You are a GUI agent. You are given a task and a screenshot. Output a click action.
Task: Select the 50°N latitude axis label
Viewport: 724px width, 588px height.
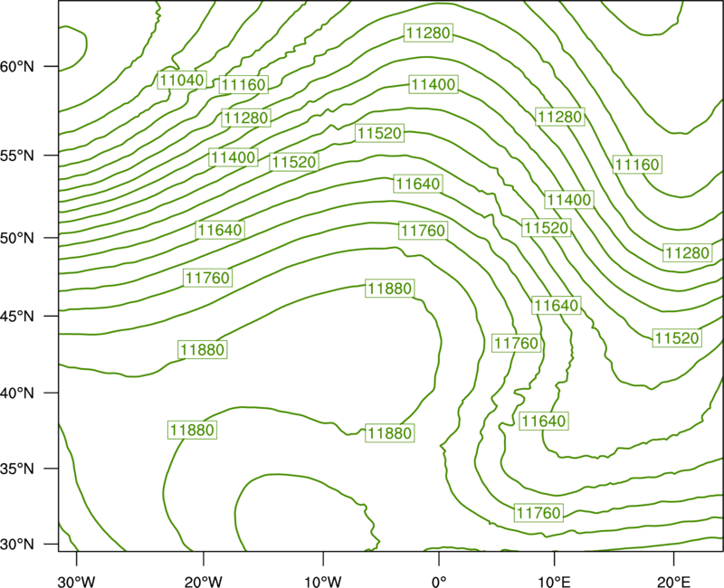17,238
